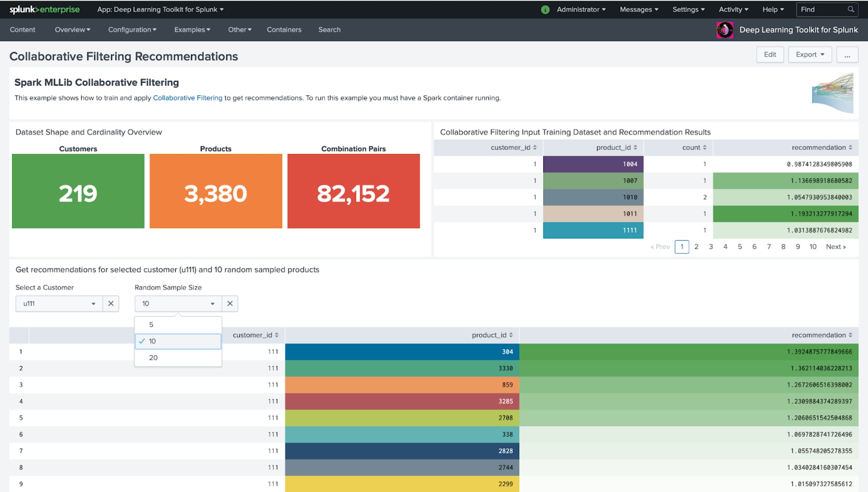Expand the Examples navigation menu
868x492 pixels.
[192, 30]
